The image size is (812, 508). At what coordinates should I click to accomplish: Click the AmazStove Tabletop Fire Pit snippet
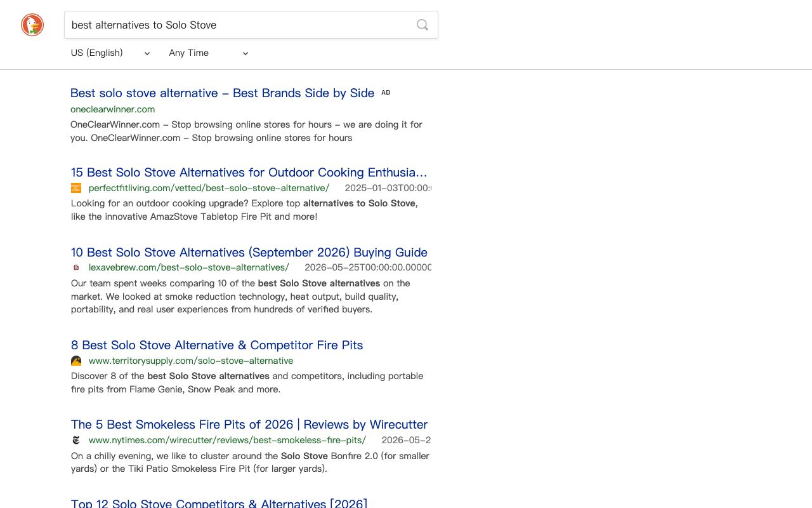244,210
